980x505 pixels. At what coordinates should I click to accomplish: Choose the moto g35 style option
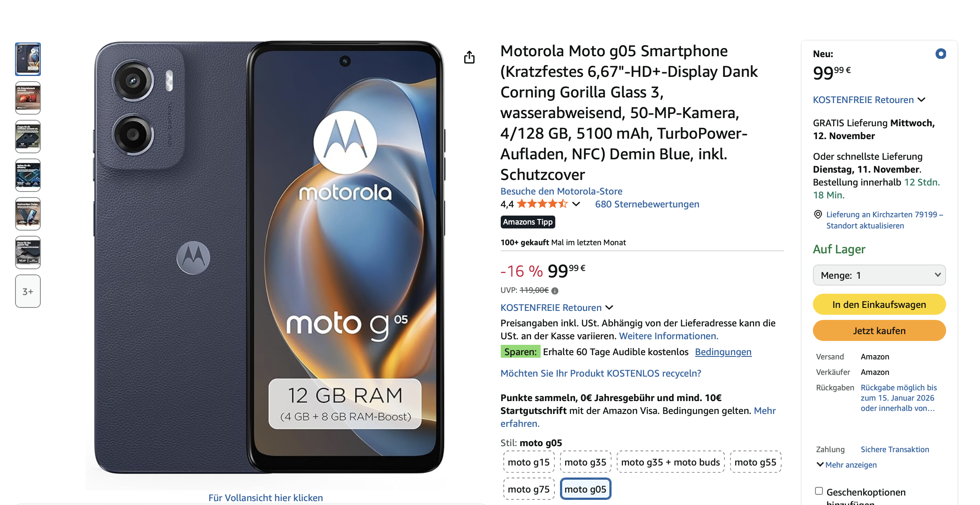tap(585, 462)
